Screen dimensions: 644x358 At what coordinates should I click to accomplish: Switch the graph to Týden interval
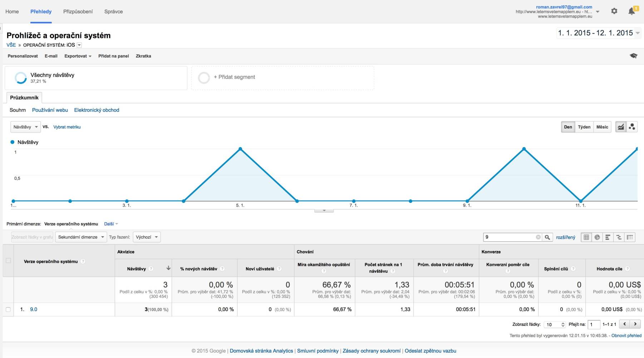[x=584, y=127]
